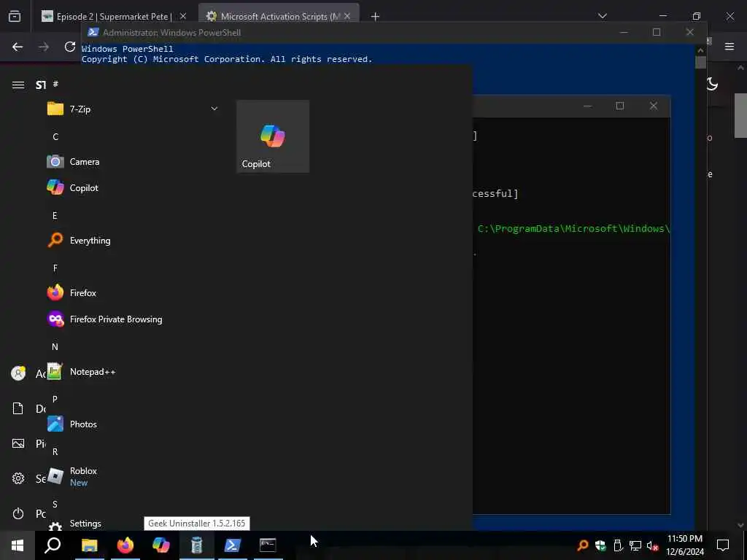Screen dimensions: 747x560
Task: Open Everything search app
Action: pyautogui.click(x=132, y=240)
